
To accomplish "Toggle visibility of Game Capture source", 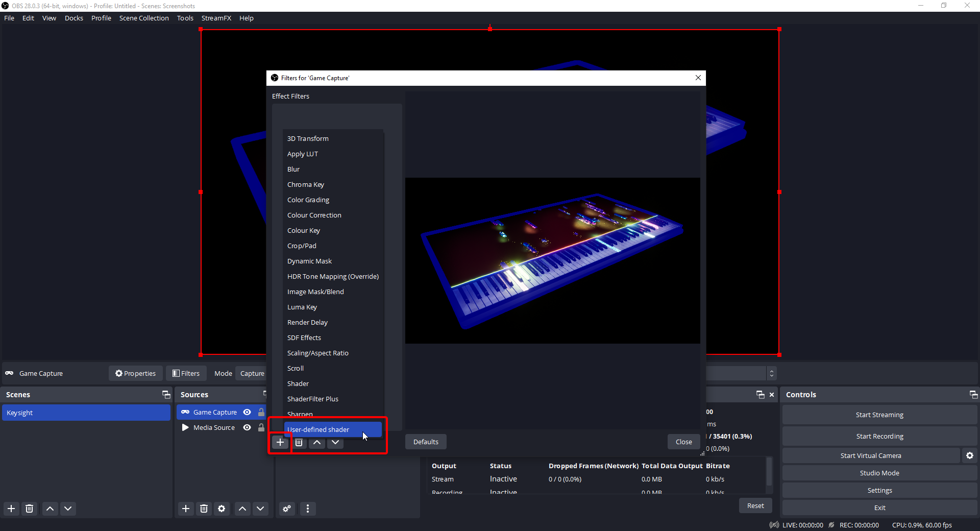I will click(247, 412).
